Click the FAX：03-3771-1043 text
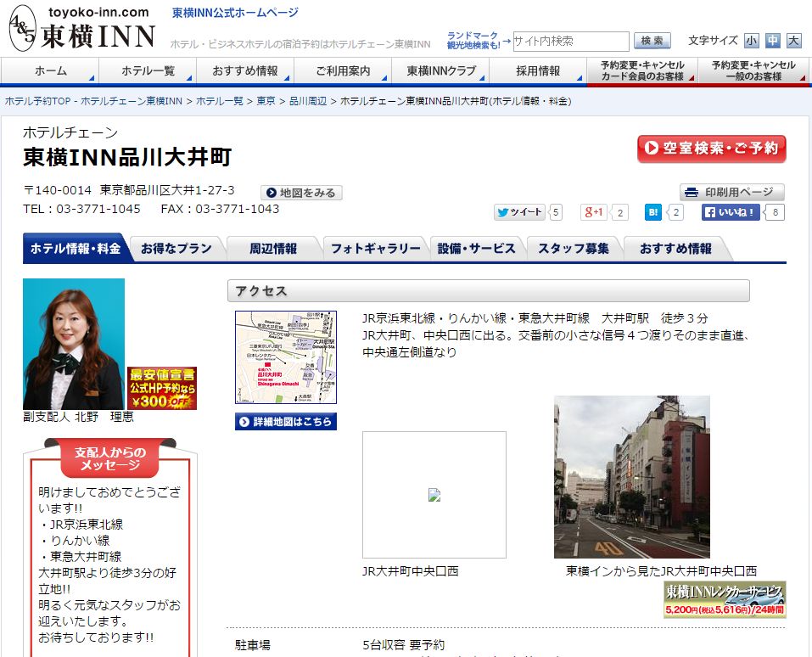 220,209
